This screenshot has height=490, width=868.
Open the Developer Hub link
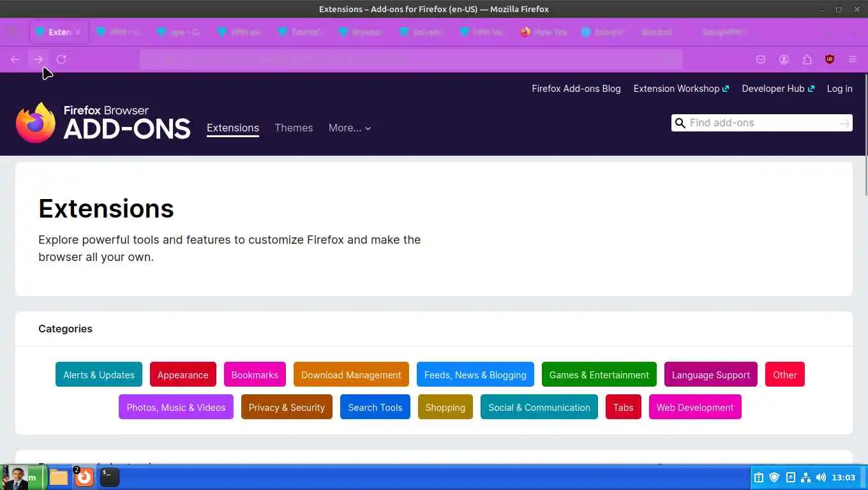click(x=778, y=89)
